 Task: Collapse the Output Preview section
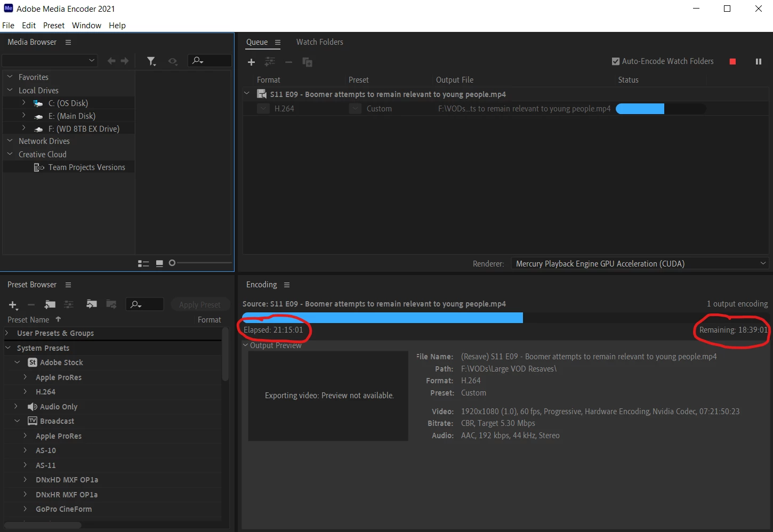(246, 345)
